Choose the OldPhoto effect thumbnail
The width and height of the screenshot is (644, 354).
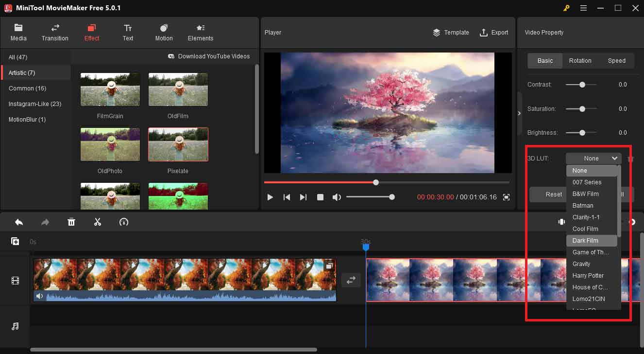[x=110, y=144]
